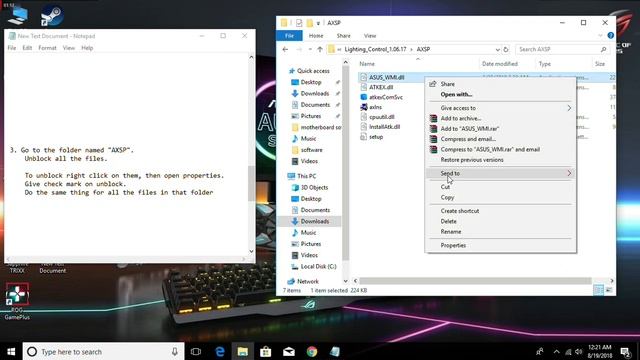Expand the Send to submenu arrow
640x360 pixels.
[x=569, y=173]
